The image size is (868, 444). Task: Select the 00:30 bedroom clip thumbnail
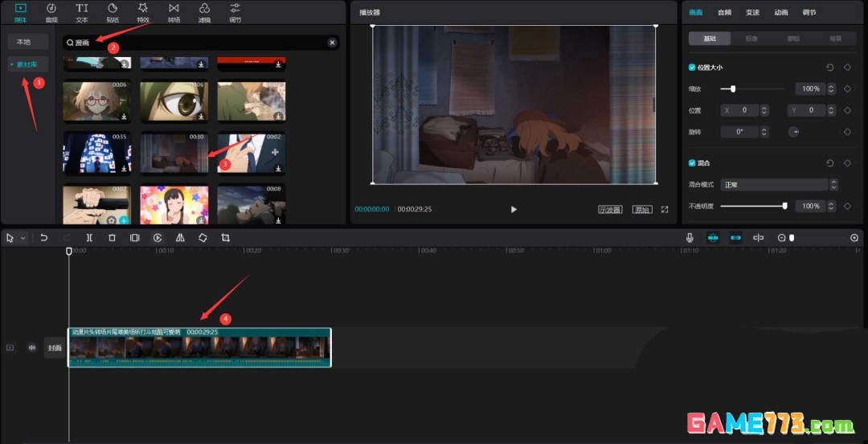[x=174, y=153]
